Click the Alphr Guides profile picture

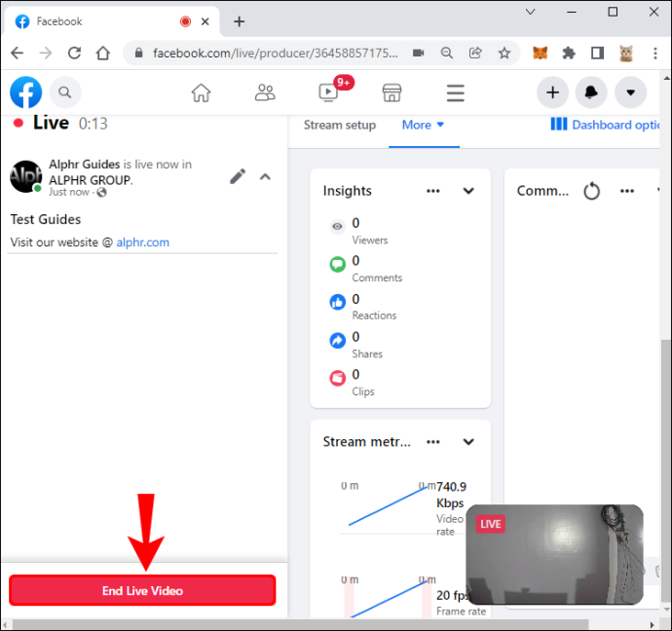tap(25, 176)
